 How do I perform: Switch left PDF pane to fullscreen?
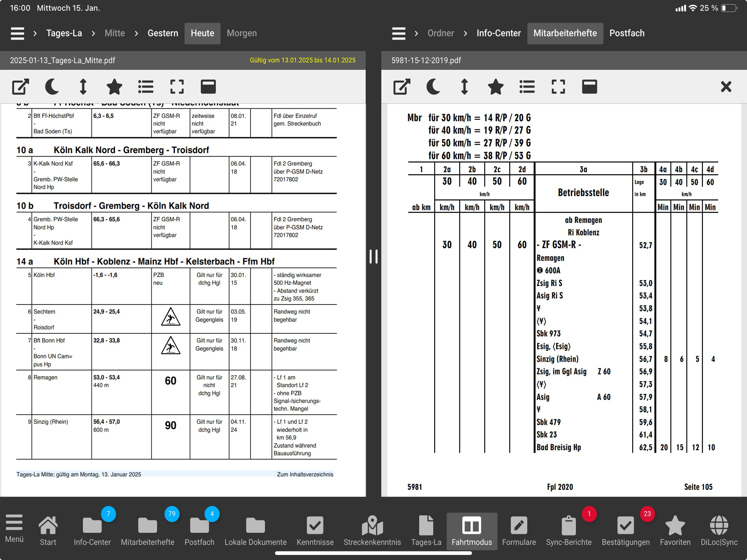tap(177, 86)
